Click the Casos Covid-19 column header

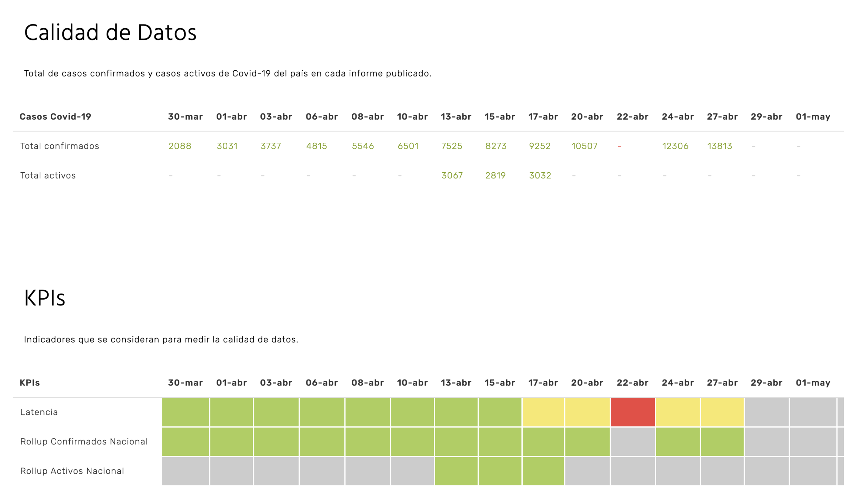pos(56,117)
